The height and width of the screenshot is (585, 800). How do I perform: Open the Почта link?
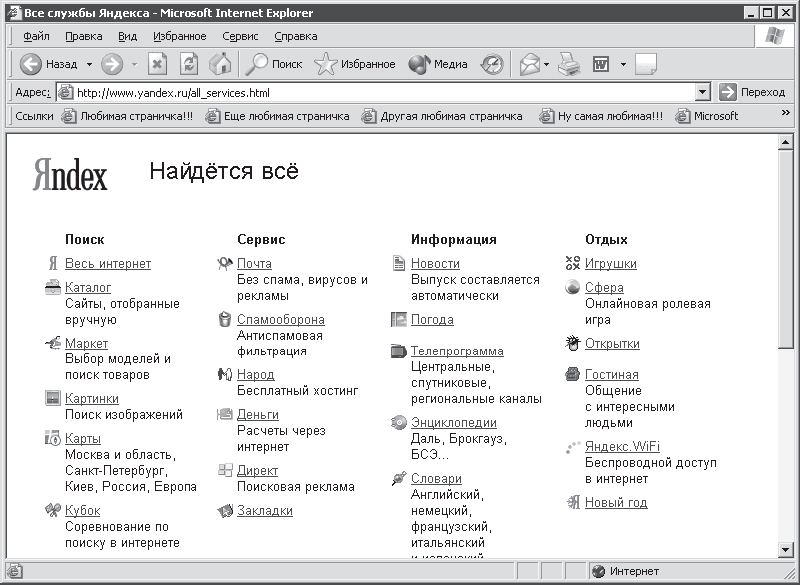[254, 264]
